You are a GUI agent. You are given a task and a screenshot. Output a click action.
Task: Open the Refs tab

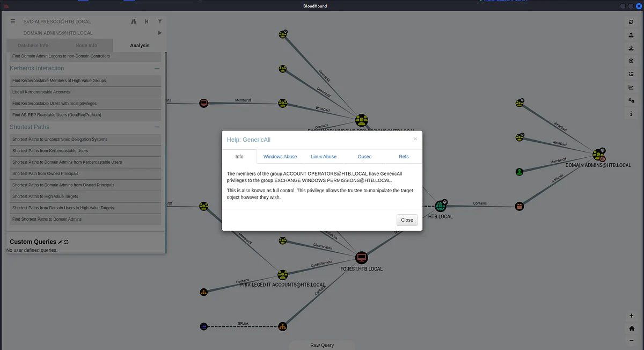pos(404,157)
